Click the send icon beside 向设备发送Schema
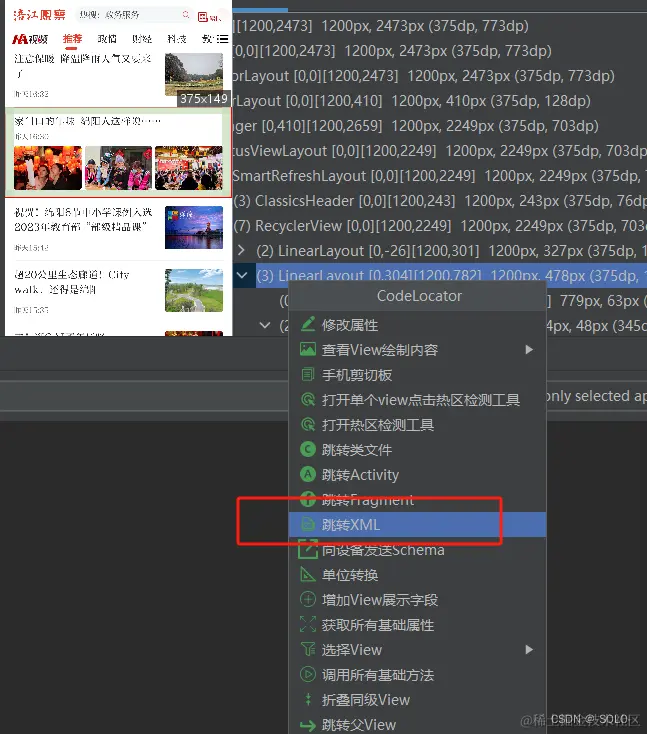647x734 pixels. (x=308, y=549)
